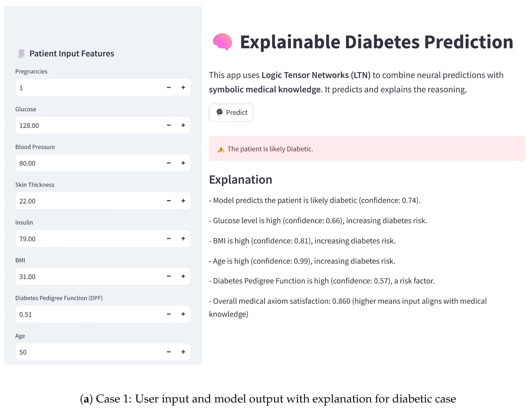
Task: Increase the Insulin value
Action: click(183, 238)
